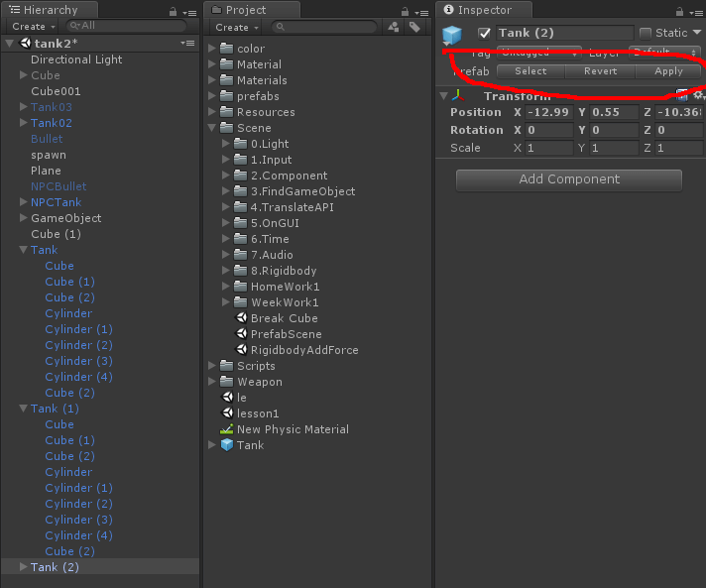Collapse the Scene folder in Project
This screenshot has width=706, height=588.
[212, 128]
